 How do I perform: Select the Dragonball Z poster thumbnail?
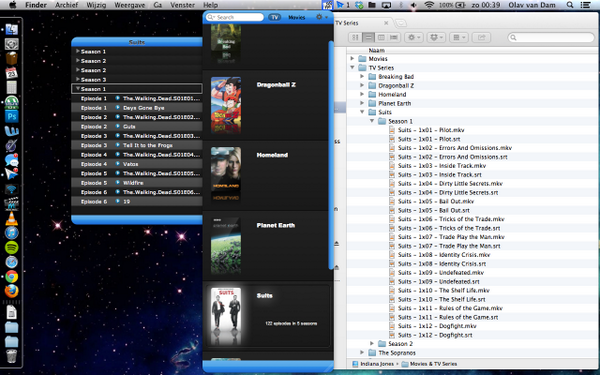[x=226, y=105]
